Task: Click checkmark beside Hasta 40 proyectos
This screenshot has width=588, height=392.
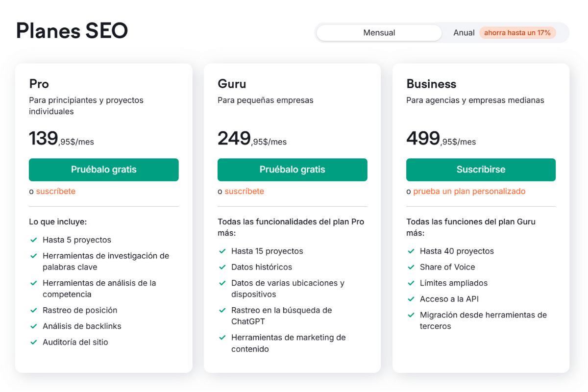Action: pos(411,251)
